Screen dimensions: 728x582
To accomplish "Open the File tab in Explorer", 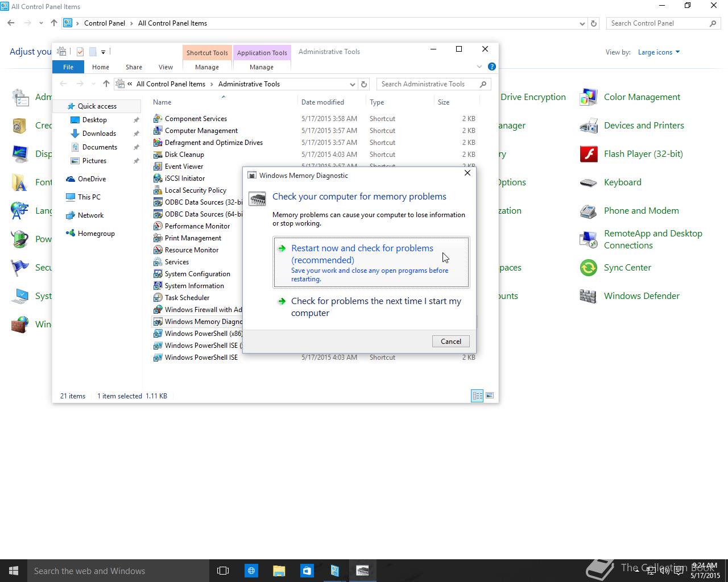I will click(x=68, y=67).
